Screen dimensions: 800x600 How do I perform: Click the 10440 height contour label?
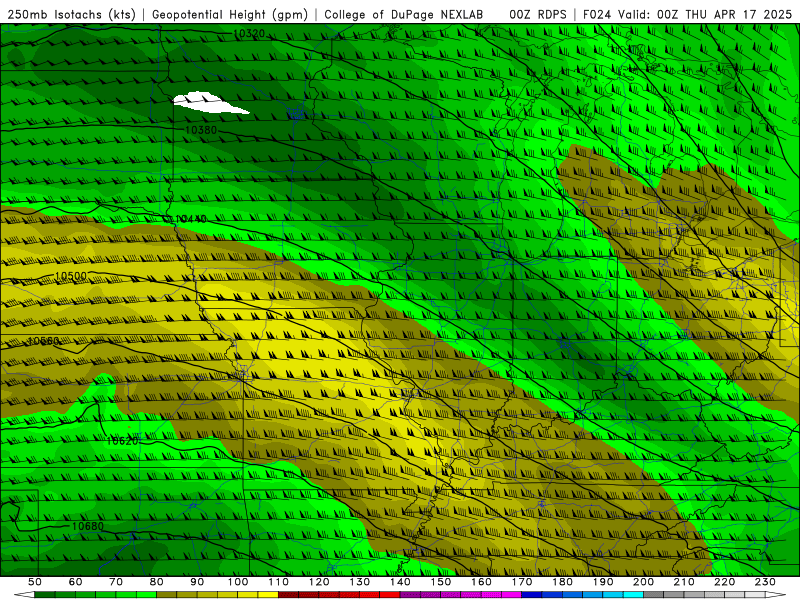(190, 219)
